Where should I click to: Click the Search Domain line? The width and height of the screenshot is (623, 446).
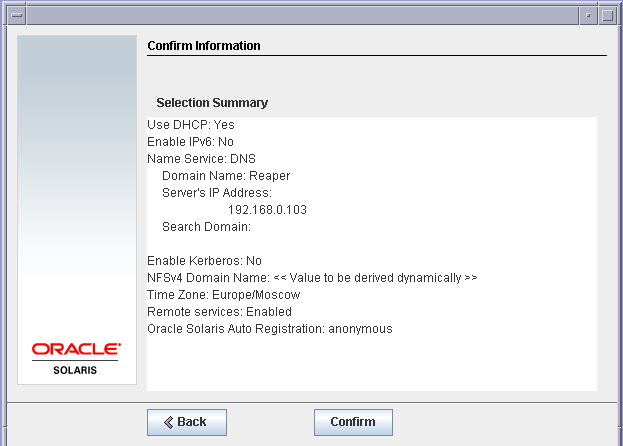click(x=206, y=227)
